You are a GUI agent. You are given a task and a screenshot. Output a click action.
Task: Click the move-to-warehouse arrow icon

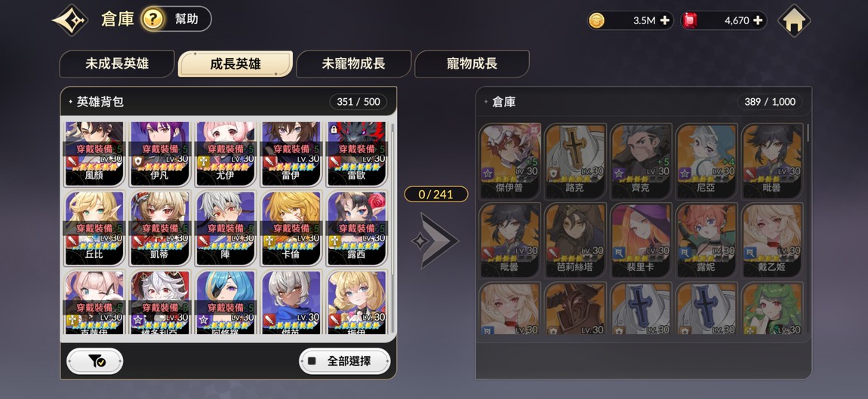tap(435, 241)
